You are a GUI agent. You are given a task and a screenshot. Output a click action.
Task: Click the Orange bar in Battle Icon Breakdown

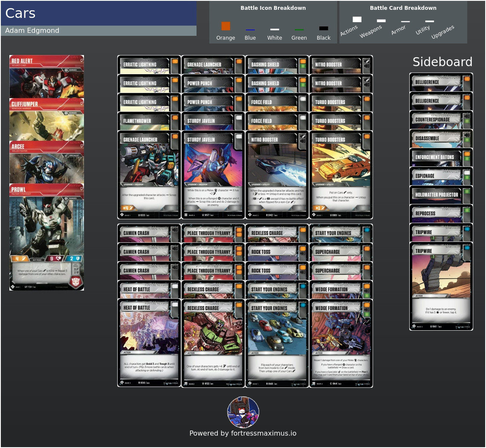click(x=226, y=26)
